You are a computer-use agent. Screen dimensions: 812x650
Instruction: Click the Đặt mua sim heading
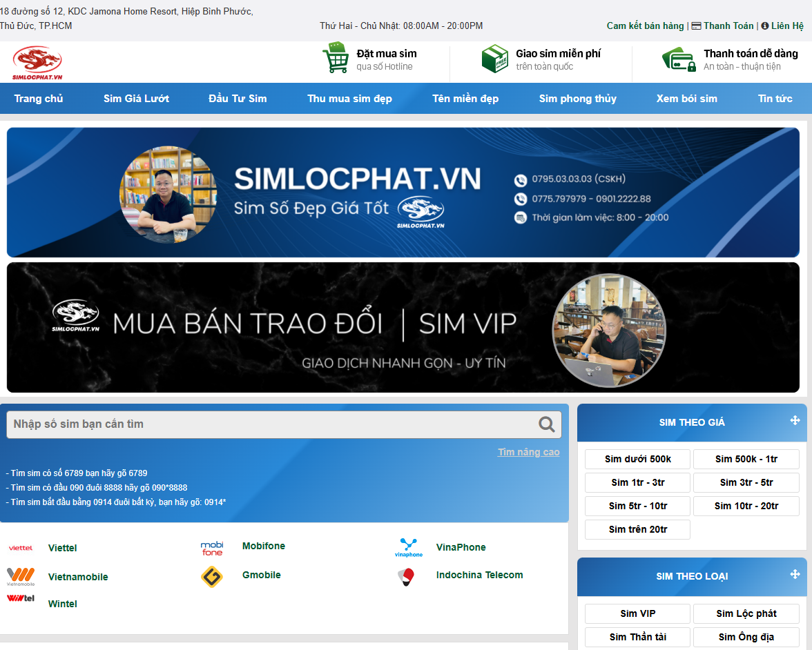click(x=387, y=53)
